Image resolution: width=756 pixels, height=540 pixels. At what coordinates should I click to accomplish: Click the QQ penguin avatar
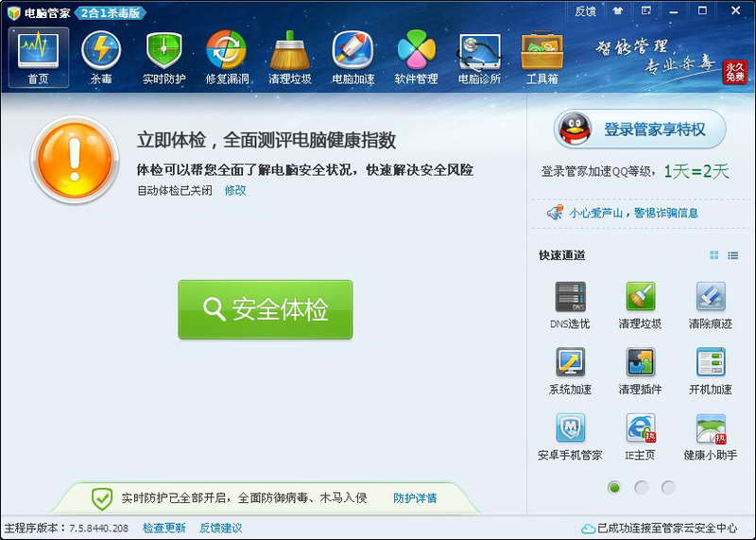pyautogui.click(x=575, y=129)
